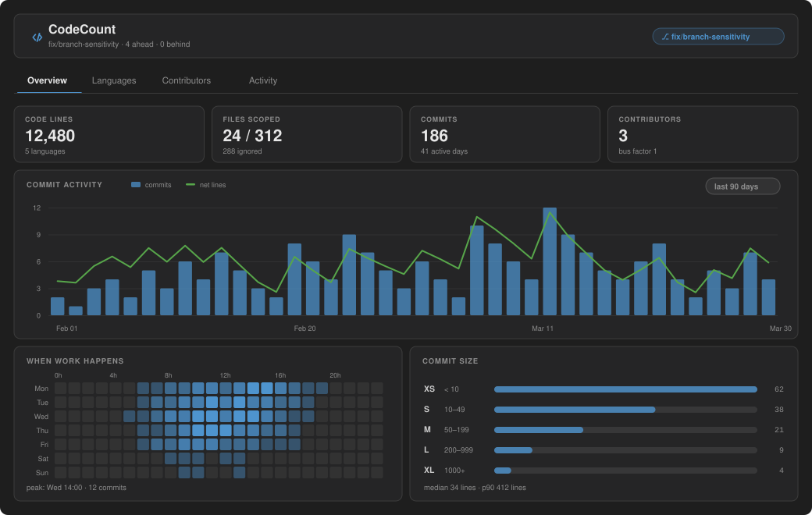This screenshot has height=515, width=812.
Task: Click the S count value 38
Action: [x=779, y=410]
